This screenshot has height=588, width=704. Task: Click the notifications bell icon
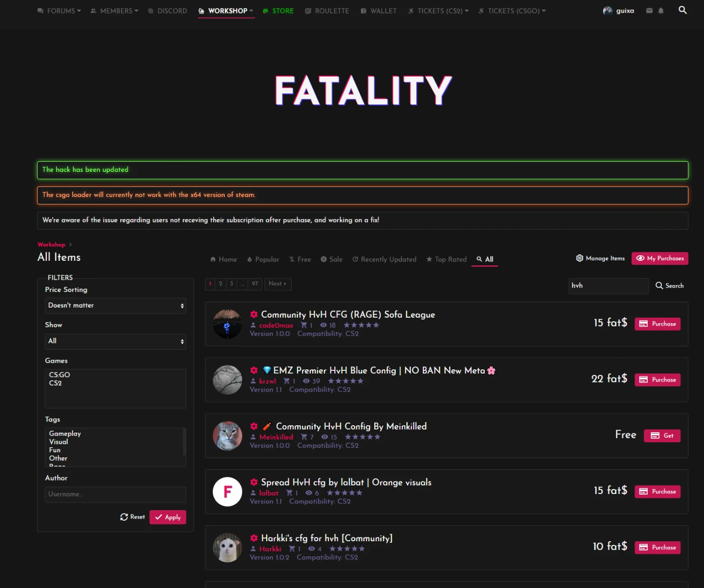pyautogui.click(x=661, y=11)
